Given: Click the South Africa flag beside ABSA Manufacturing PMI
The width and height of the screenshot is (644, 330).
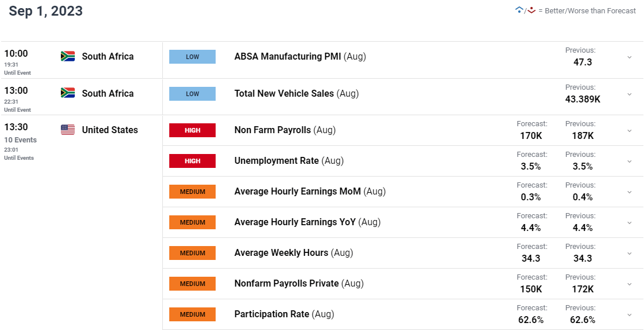Looking at the screenshot, I should pos(68,56).
